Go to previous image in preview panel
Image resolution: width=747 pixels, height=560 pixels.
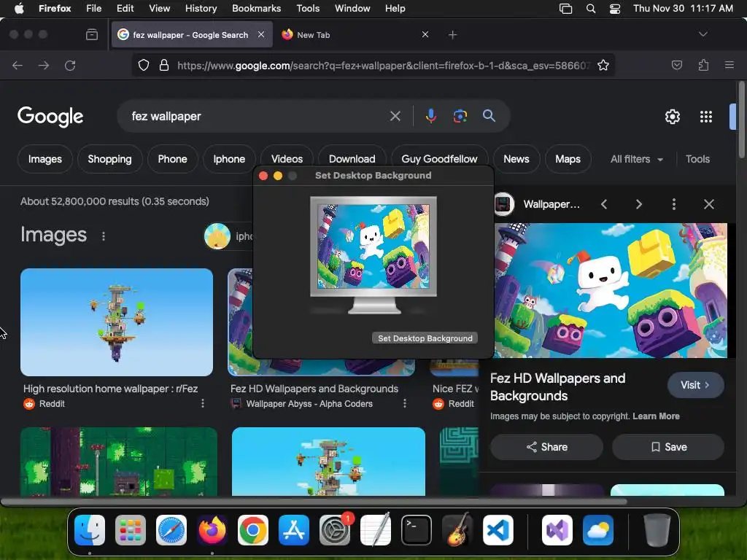click(x=604, y=204)
